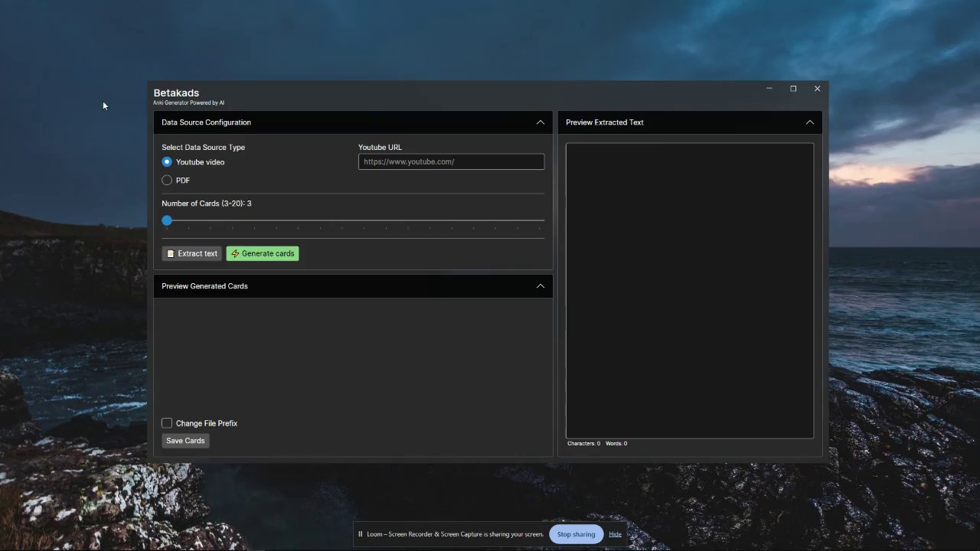
Task: Click the 'Words: 0' counter text
Action: coord(616,444)
